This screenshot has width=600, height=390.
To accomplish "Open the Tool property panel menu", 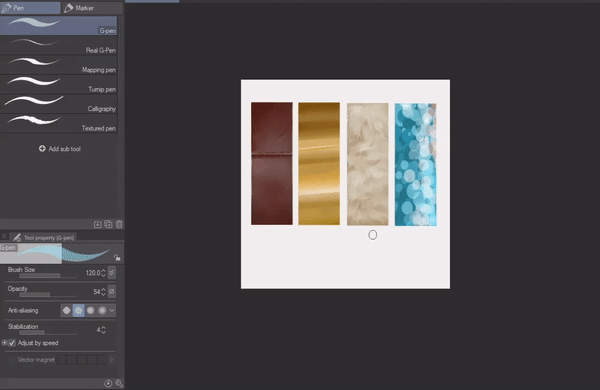I will click(4, 237).
